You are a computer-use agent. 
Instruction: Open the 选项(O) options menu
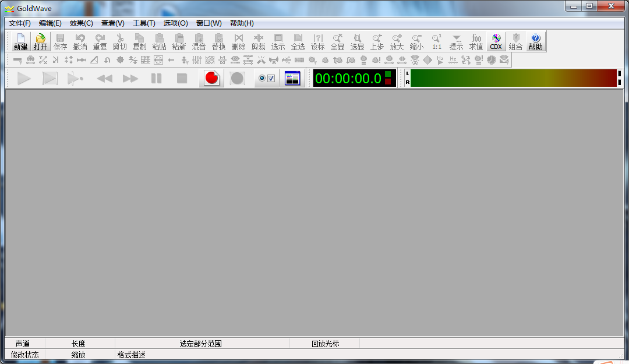[x=175, y=23]
